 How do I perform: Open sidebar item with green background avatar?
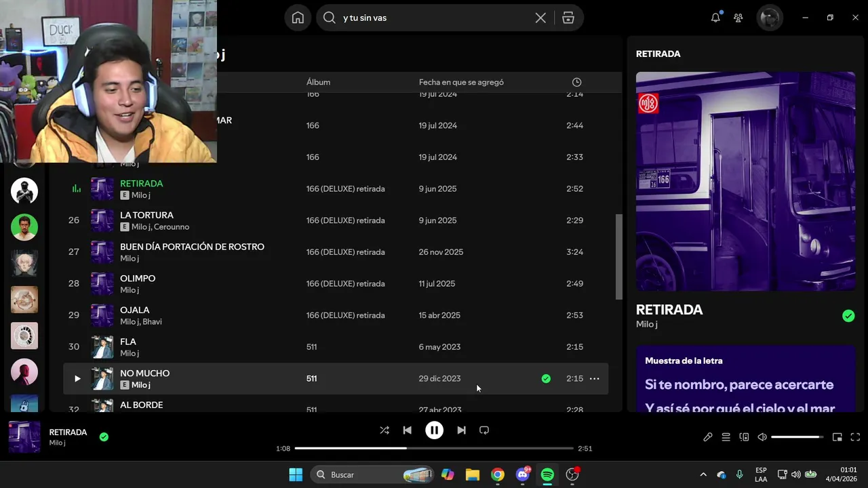click(x=24, y=227)
